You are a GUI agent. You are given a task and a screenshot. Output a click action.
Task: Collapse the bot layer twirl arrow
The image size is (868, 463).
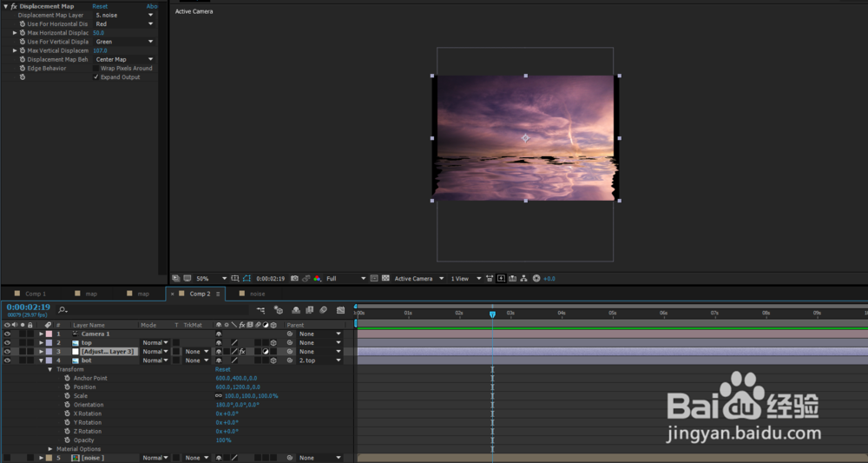click(41, 360)
